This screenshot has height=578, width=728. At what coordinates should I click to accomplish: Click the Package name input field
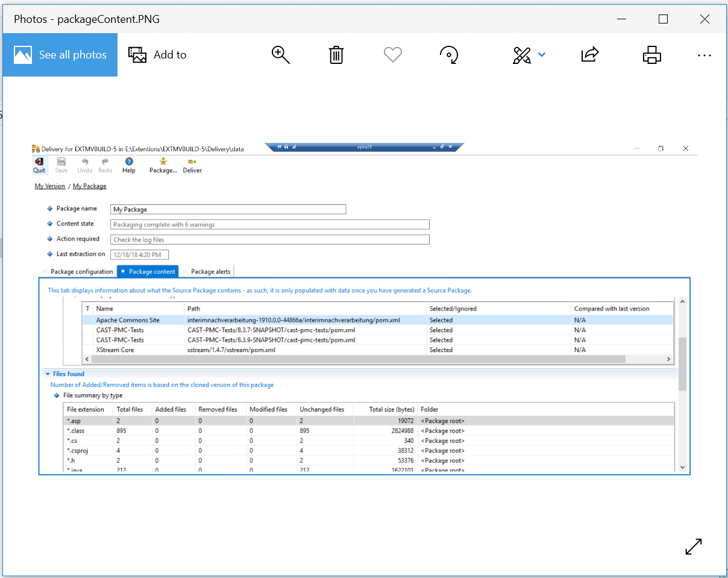click(228, 209)
